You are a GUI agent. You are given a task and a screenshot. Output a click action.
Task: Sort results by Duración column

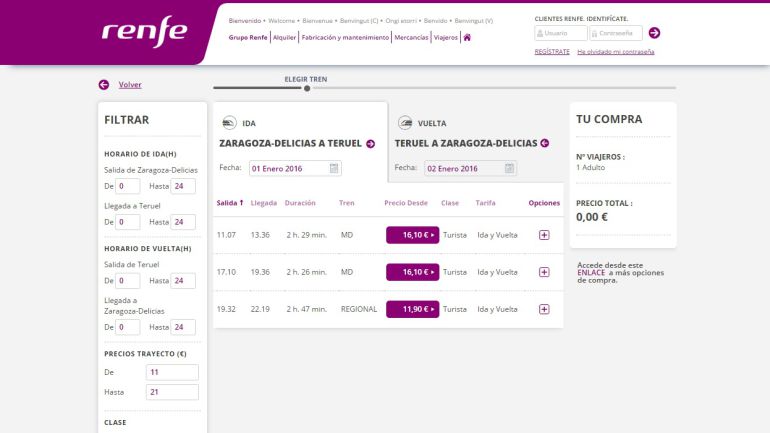click(x=300, y=203)
